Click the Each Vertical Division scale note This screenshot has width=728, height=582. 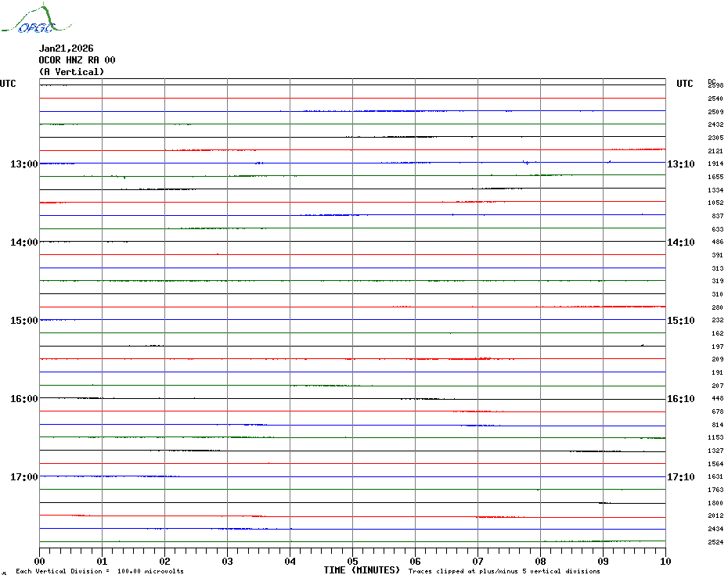coord(100,571)
